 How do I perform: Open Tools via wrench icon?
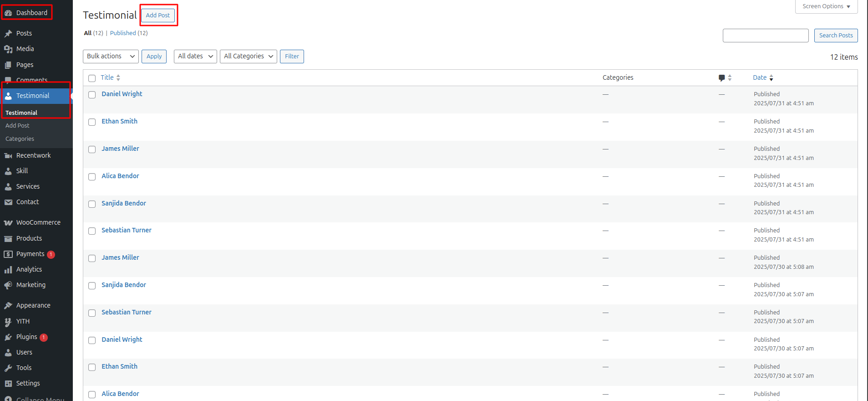click(x=8, y=368)
